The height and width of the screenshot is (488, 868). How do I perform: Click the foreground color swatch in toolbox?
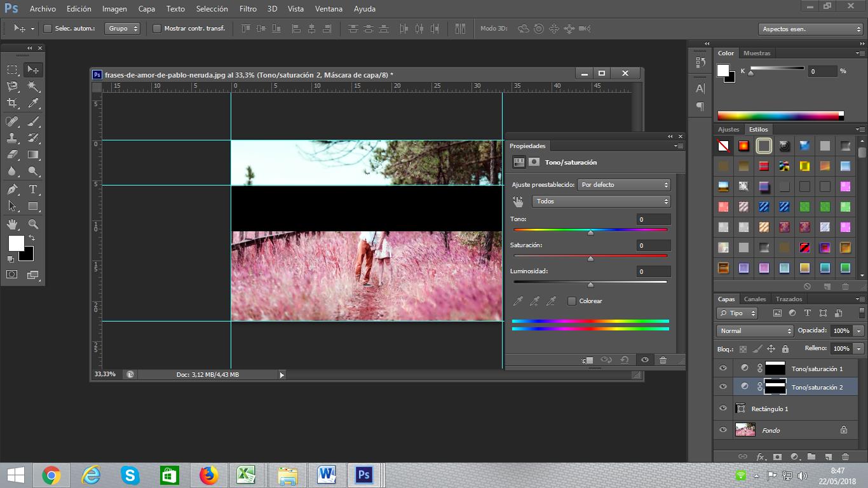16,243
